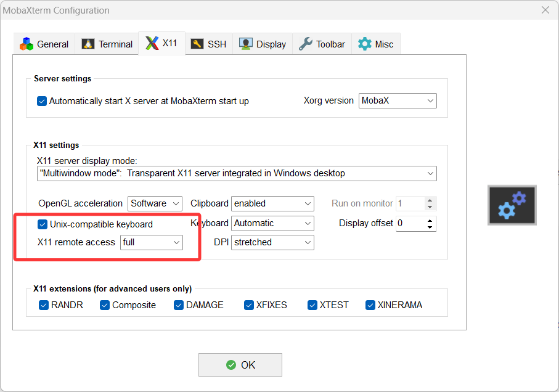Expand the X11 server display mode dropdown

(237, 173)
